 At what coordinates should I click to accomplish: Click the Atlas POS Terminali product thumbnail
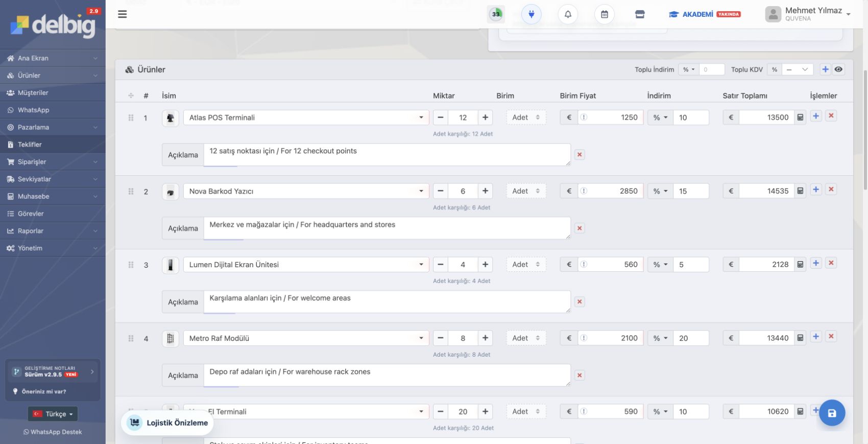click(x=171, y=118)
